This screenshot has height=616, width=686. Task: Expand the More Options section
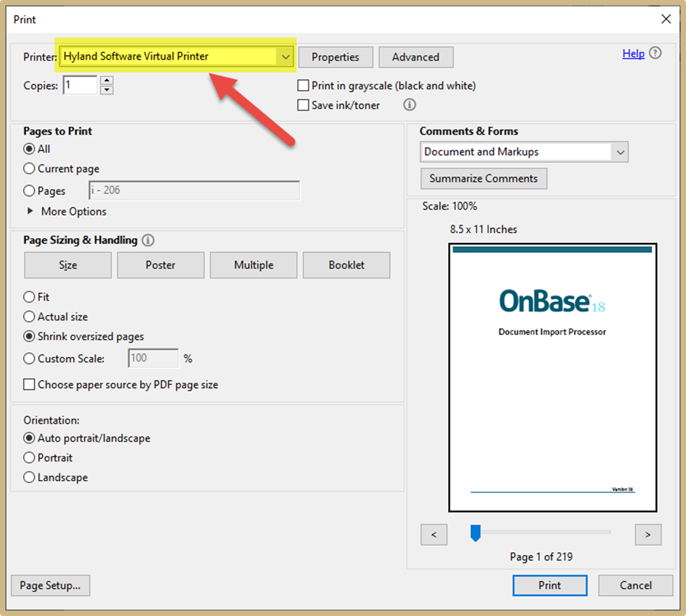pos(30,211)
